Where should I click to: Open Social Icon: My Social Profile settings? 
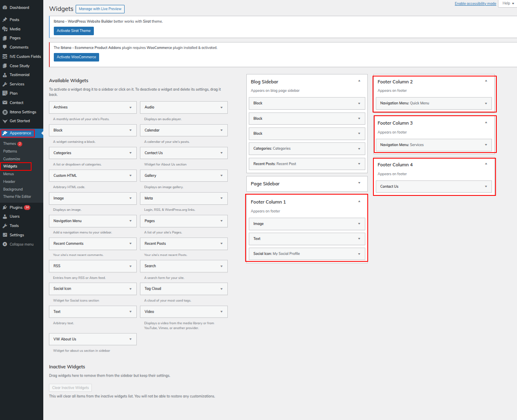pyautogui.click(x=359, y=254)
